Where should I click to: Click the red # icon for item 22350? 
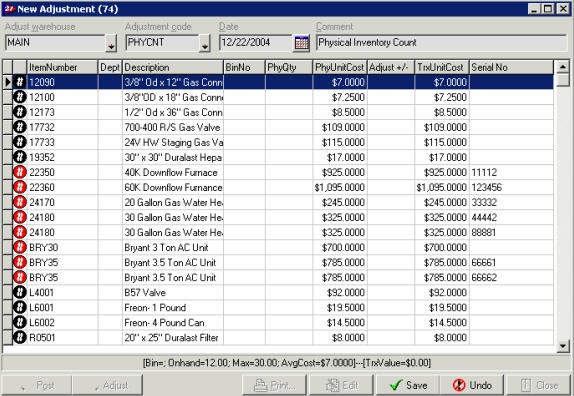(x=20, y=172)
